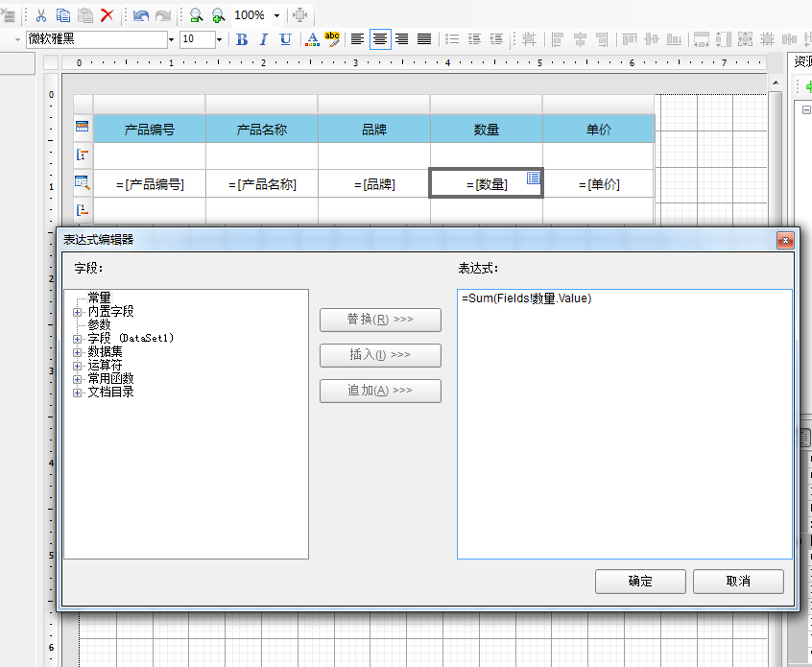
Task: Click the detail row handle icon
Action: pos(83,182)
